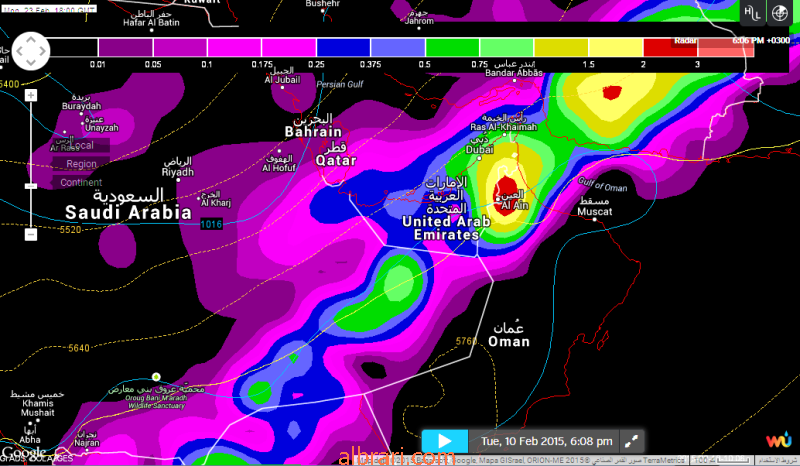Viewport: 800px width, 466px height.
Task: Play the forecast animation
Action: [x=444, y=441]
